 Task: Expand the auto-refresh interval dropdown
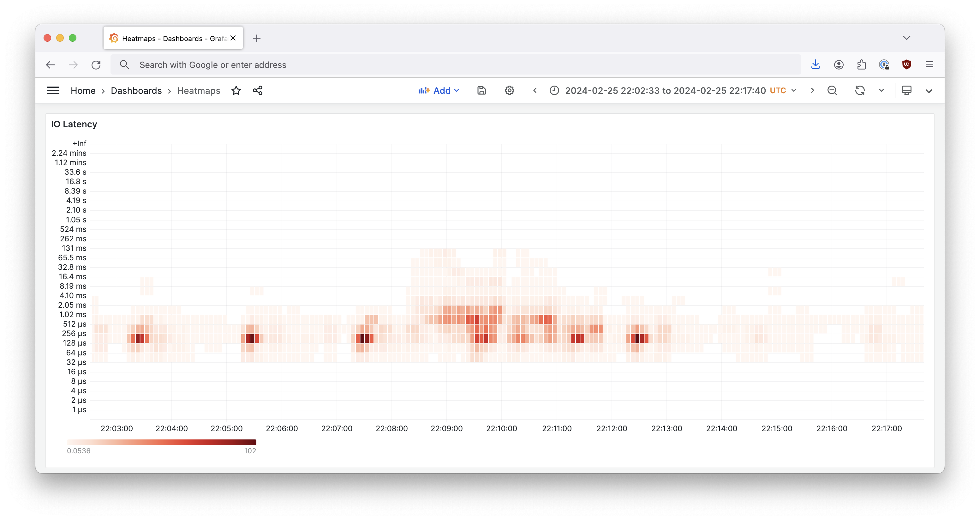[x=881, y=91]
